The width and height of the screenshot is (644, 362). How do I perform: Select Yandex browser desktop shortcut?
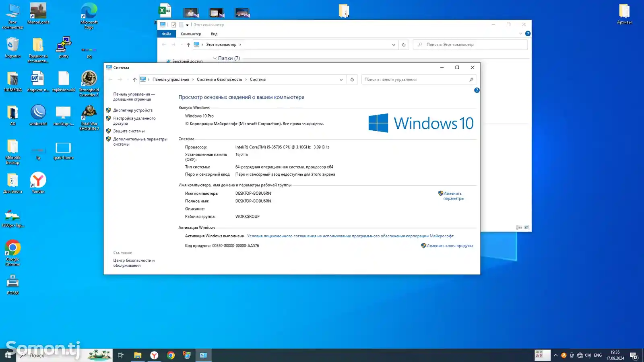(38, 183)
